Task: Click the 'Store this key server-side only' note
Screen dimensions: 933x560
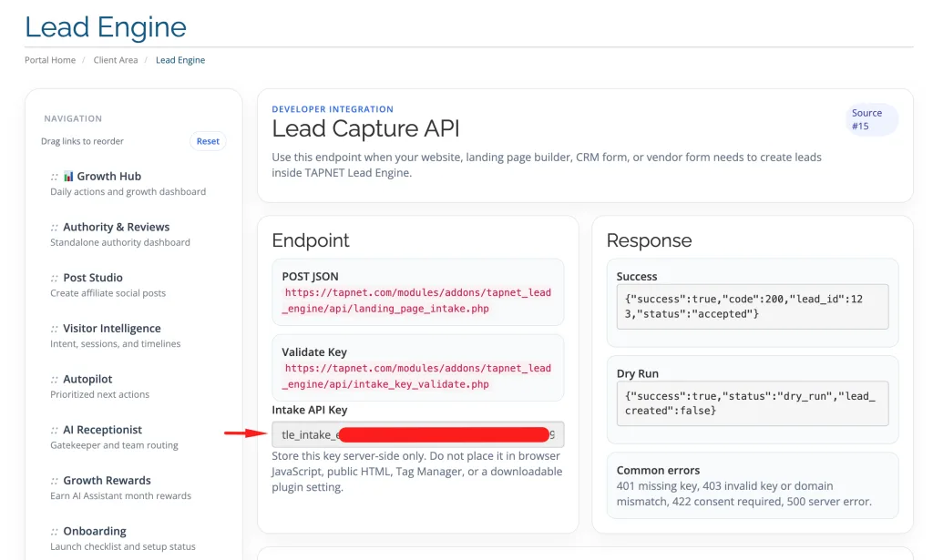Action: (x=416, y=472)
